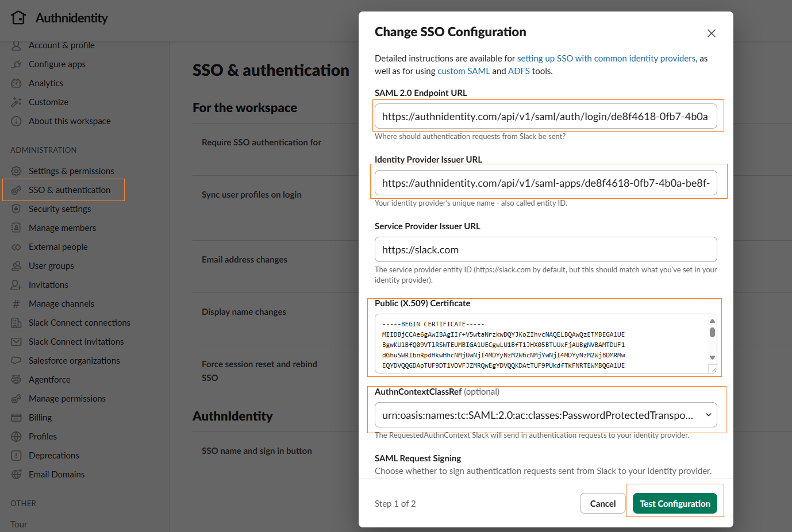The image size is (792, 532).
Task: Click the Manage channels hash icon
Action: [x=16, y=304]
